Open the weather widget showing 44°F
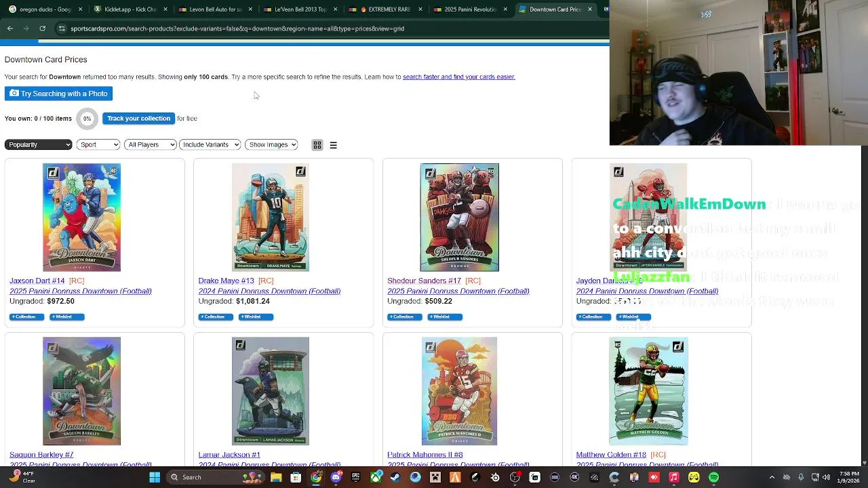 [22, 477]
